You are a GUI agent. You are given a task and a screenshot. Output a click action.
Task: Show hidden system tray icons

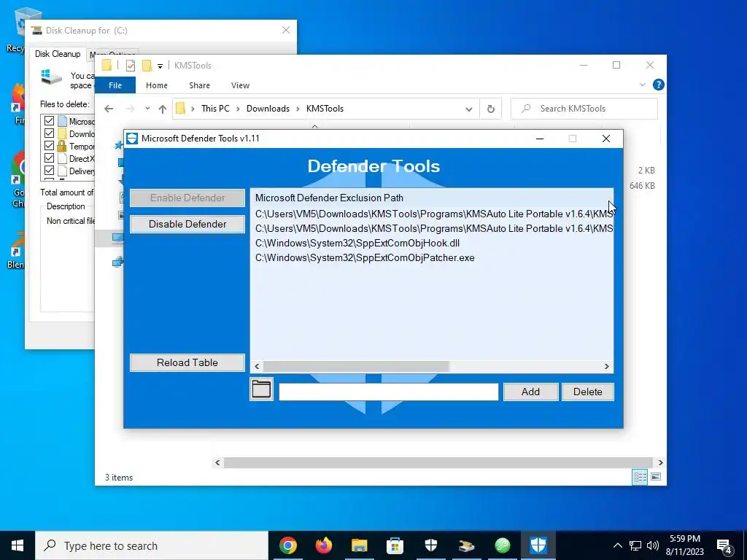coord(617,545)
